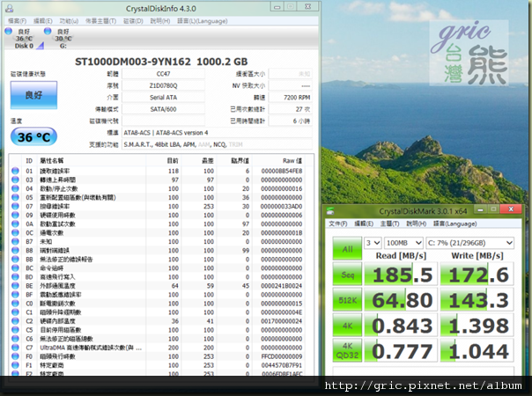This screenshot has width=532, height=396.
Task: Select G: drive status orb showing 30 °C
Action: (48, 31)
